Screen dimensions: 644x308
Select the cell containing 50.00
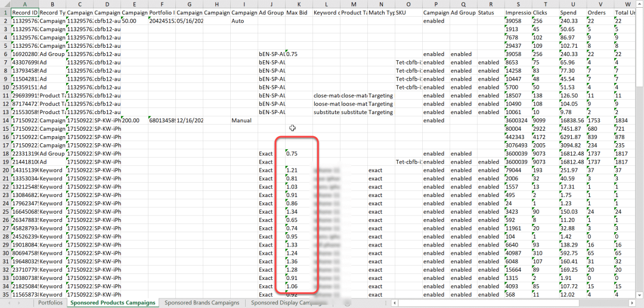(x=134, y=20)
